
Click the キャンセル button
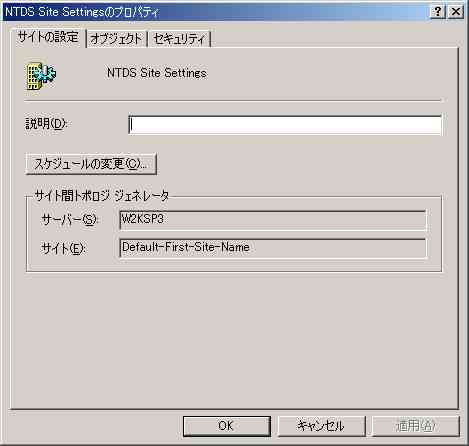coord(321,426)
